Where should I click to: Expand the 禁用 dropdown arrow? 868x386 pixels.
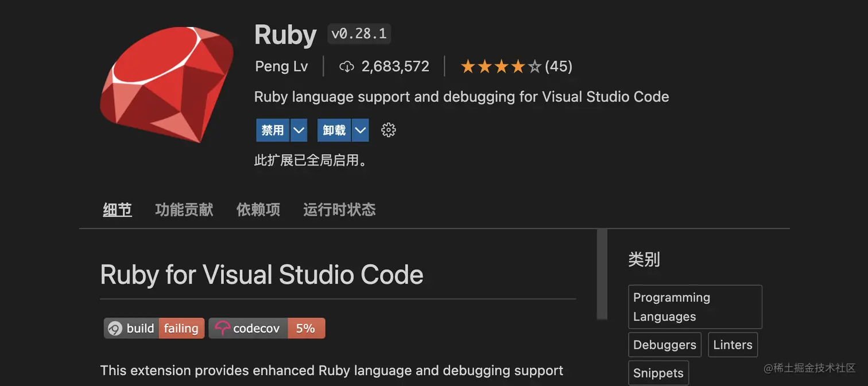click(x=299, y=130)
